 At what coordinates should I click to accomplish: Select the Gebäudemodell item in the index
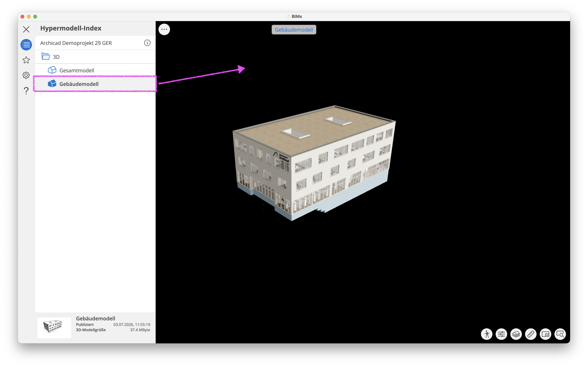95,84
